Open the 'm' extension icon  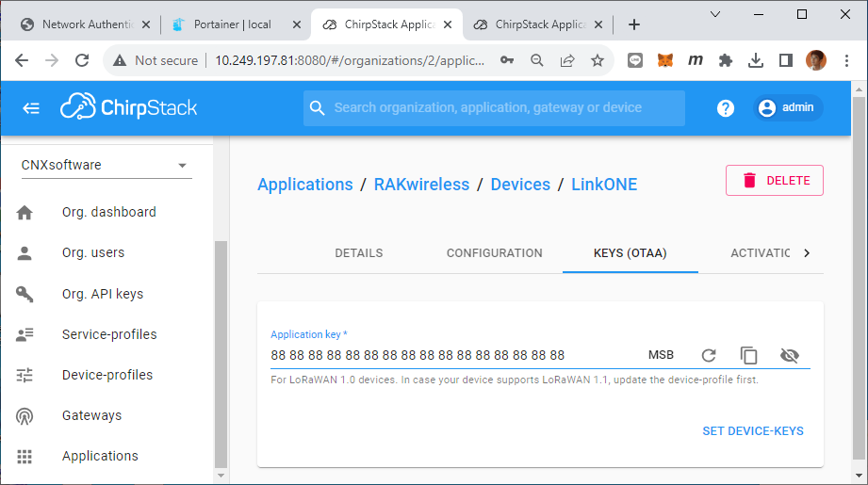[696, 60]
